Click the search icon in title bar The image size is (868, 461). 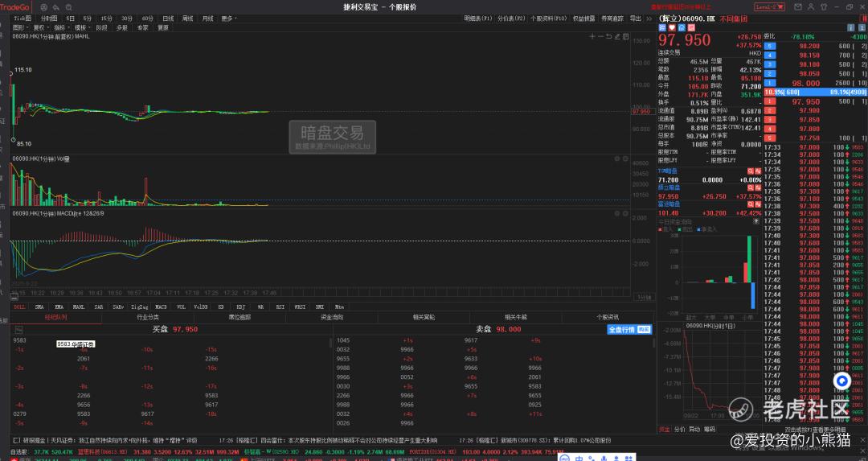68,7
